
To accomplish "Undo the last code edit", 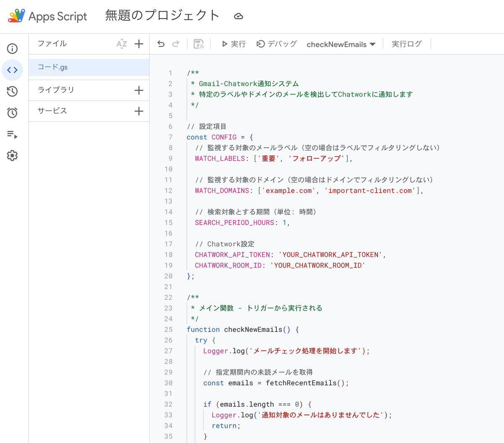I will pyautogui.click(x=161, y=44).
